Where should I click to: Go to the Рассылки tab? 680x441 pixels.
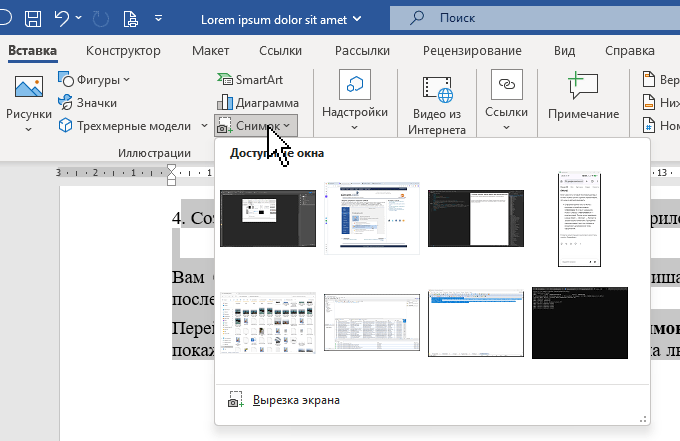click(x=362, y=50)
